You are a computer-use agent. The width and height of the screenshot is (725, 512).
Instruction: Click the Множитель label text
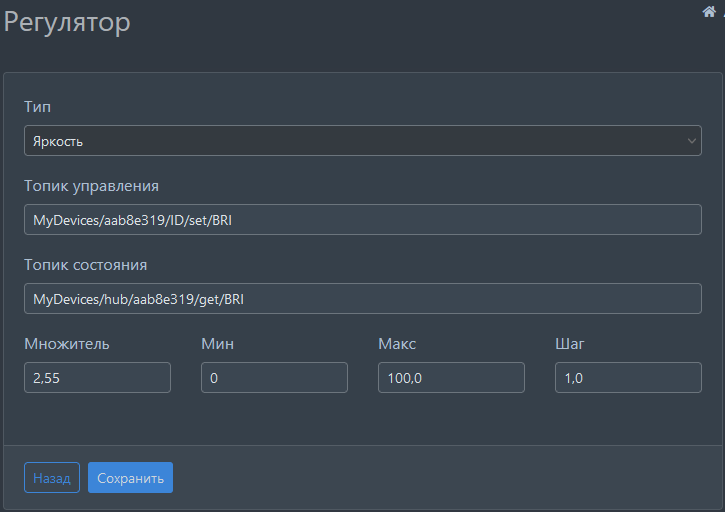pos(67,343)
